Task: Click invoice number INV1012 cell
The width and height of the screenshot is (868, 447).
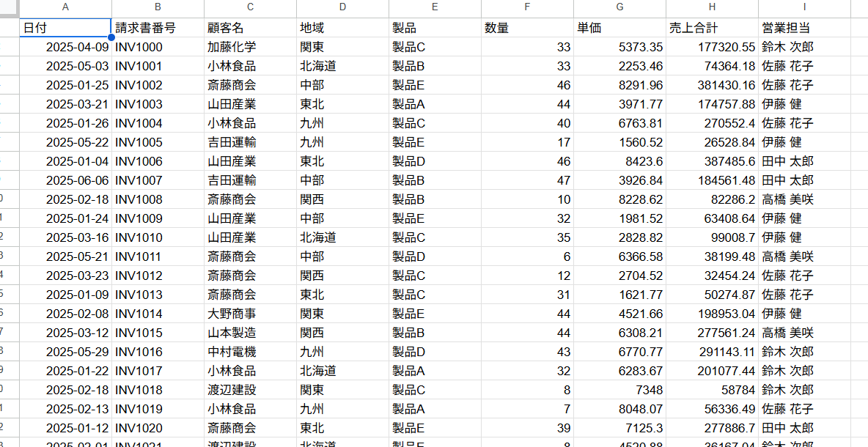Action: click(158, 276)
